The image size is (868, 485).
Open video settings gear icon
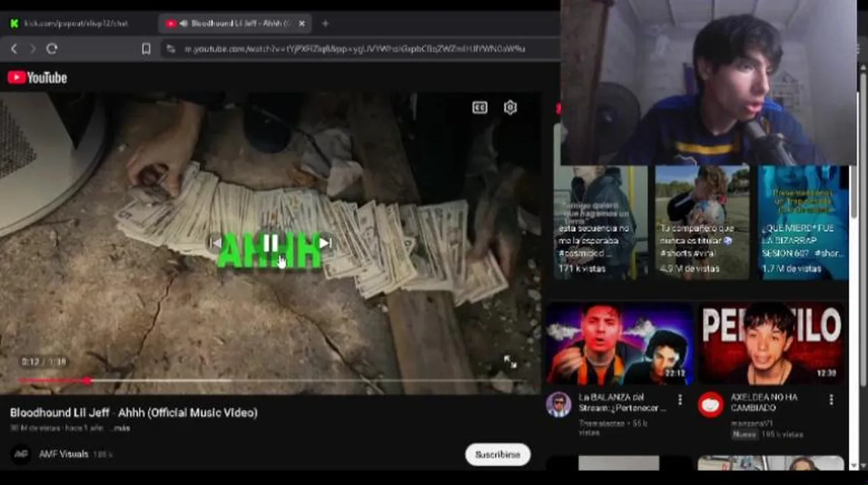coord(510,108)
